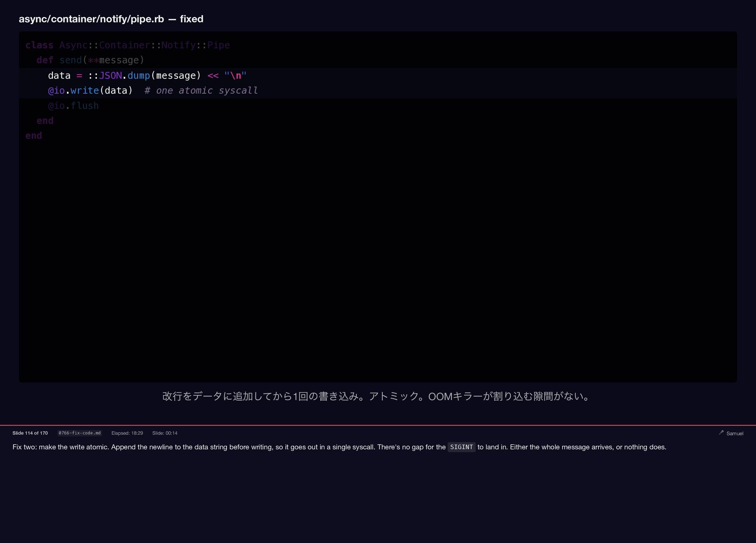Image resolution: width=756 pixels, height=543 pixels.
Task: Click the Samuel speaker name label
Action: pos(734,433)
